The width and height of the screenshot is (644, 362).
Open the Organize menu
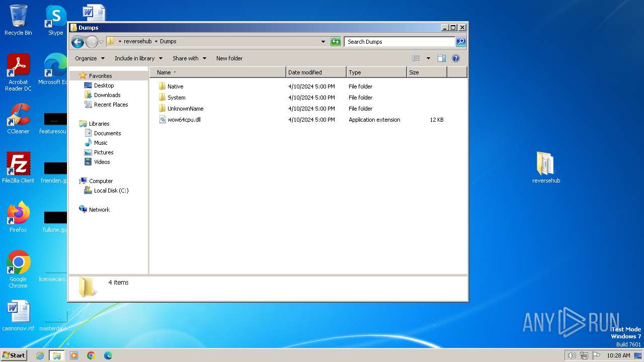[x=90, y=58]
